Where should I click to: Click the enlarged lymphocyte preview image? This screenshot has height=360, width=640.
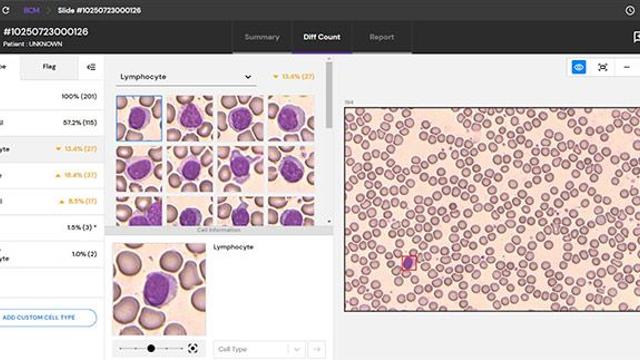(x=159, y=289)
